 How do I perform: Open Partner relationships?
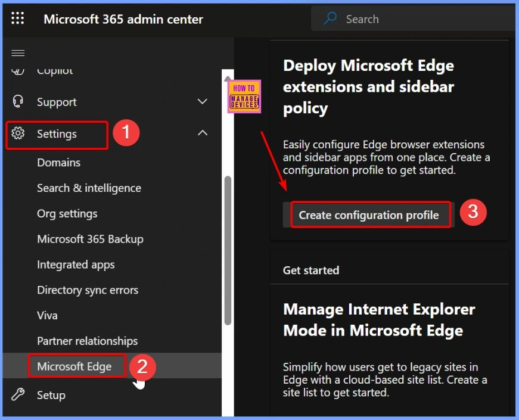[x=88, y=341]
